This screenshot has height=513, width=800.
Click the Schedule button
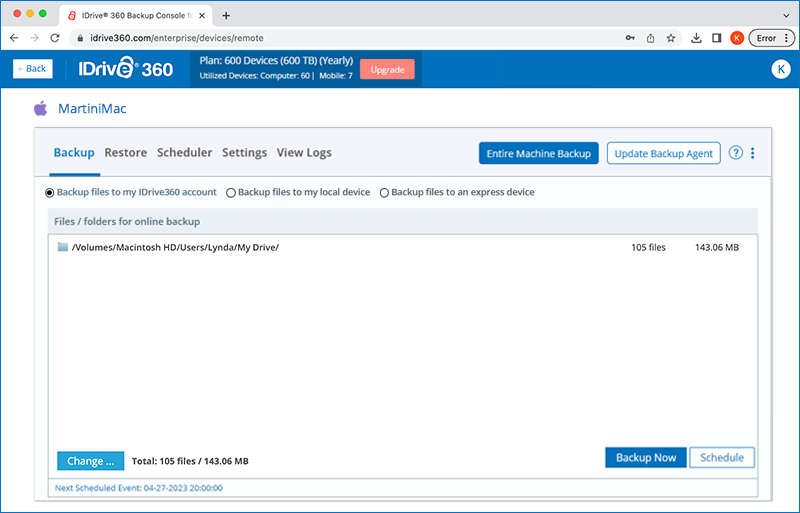[x=722, y=457]
